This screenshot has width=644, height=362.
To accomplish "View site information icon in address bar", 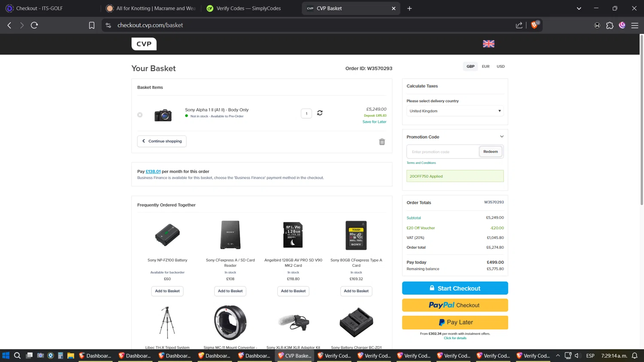I will (108, 25).
